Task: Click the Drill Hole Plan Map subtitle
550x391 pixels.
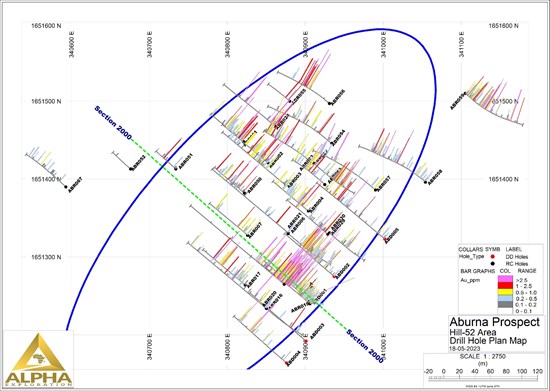Action: 488,341
